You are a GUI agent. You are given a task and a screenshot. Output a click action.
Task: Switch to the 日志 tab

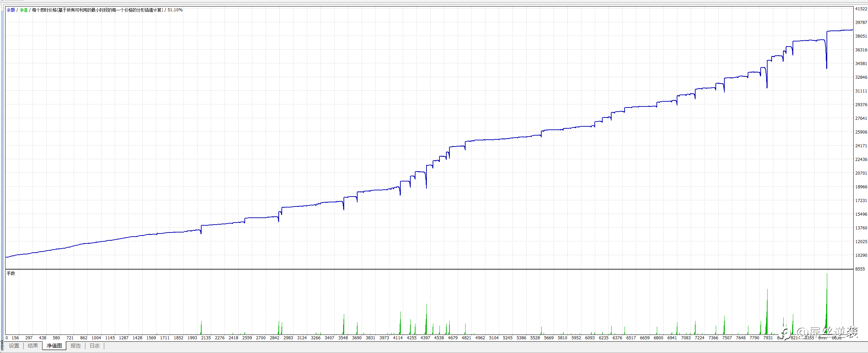click(x=95, y=346)
